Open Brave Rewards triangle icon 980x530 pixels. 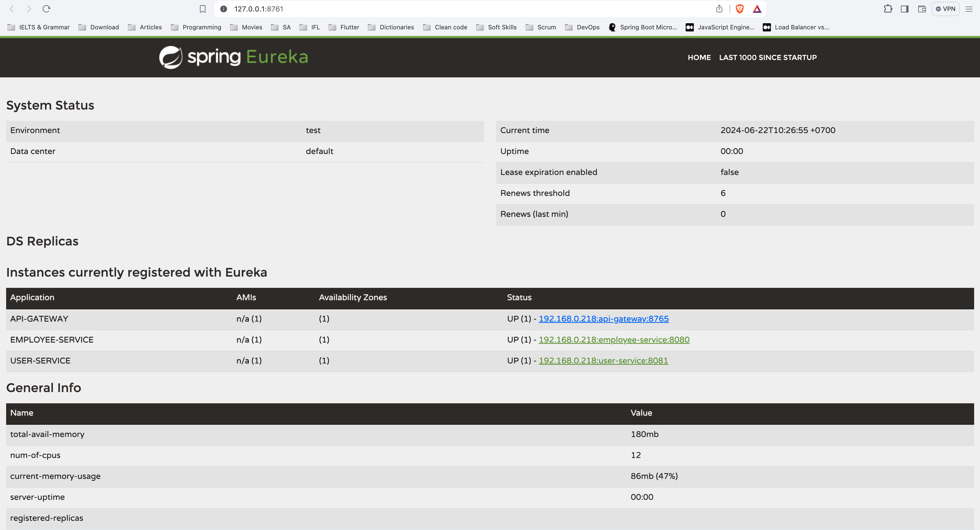[x=757, y=9]
